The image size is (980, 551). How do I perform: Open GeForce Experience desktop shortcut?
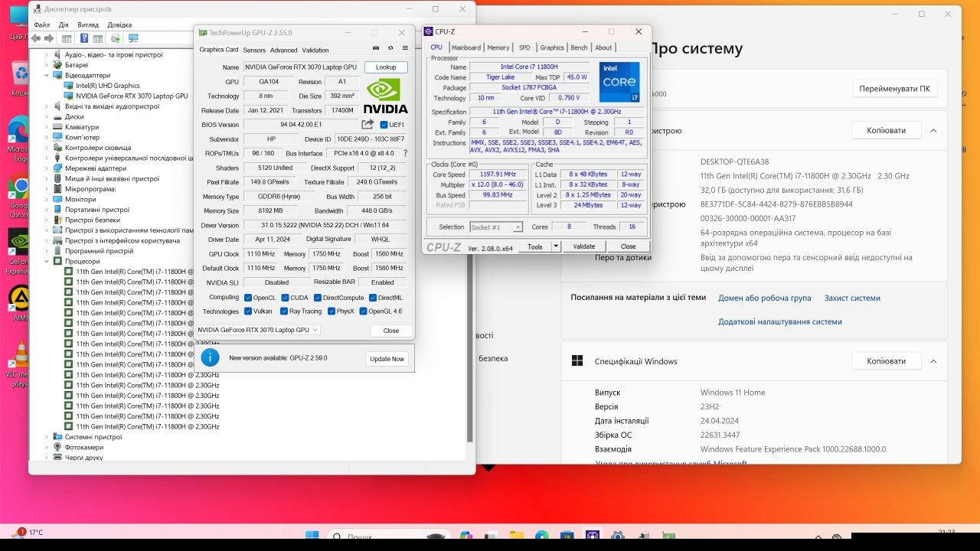coord(18,253)
